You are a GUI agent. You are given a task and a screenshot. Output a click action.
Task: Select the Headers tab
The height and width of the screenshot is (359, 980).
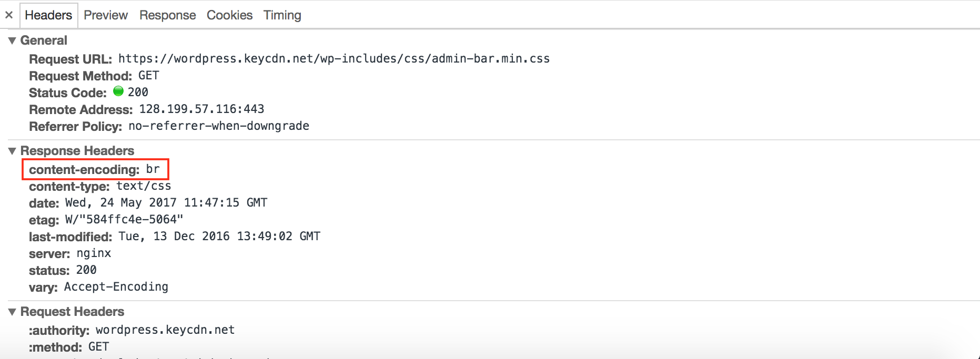(x=48, y=15)
